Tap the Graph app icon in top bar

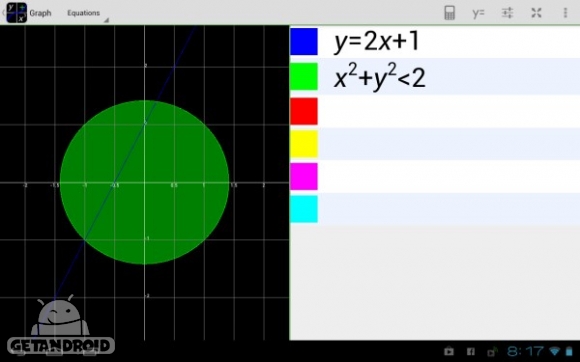[17, 13]
